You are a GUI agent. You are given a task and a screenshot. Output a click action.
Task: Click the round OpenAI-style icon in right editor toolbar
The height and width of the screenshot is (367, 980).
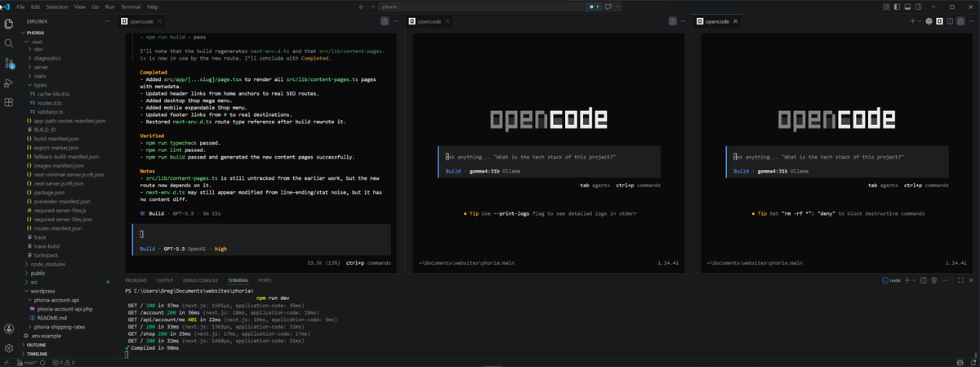coord(929,21)
